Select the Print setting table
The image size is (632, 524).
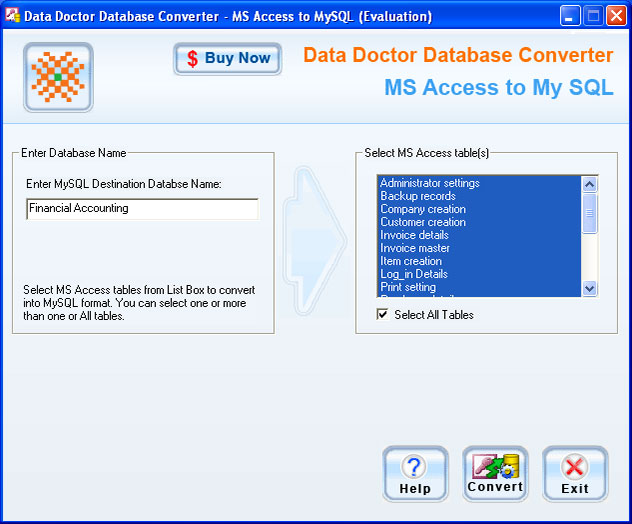click(x=480, y=287)
